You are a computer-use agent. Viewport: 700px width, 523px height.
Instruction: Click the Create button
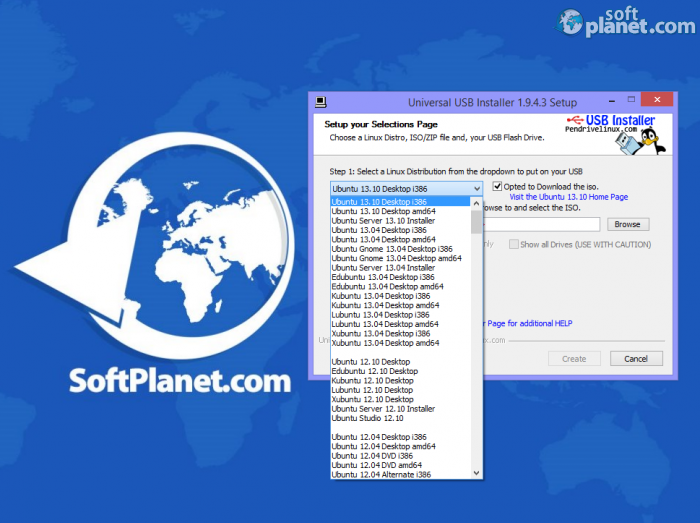(x=574, y=359)
